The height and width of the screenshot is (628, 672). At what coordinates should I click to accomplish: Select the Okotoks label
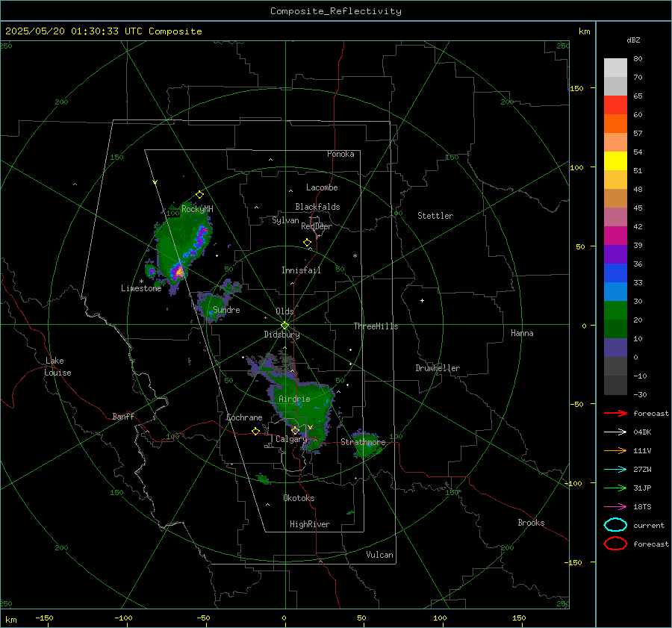coord(299,498)
